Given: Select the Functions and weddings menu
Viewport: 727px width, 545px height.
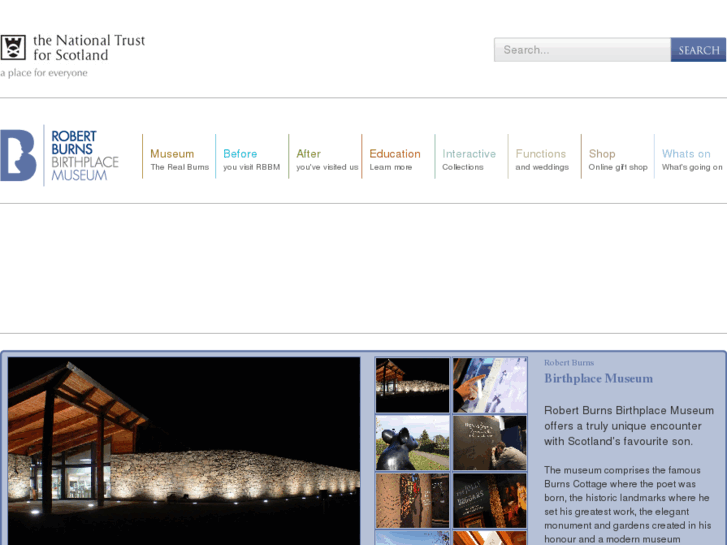Looking at the screenshot, I should point(542,160).
